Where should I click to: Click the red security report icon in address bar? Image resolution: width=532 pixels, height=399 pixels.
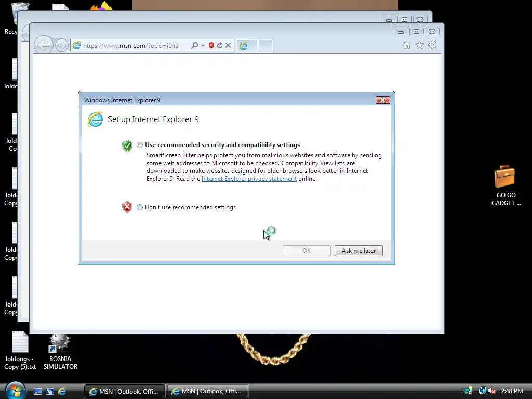pyautogui.click(x=211, y=45)
